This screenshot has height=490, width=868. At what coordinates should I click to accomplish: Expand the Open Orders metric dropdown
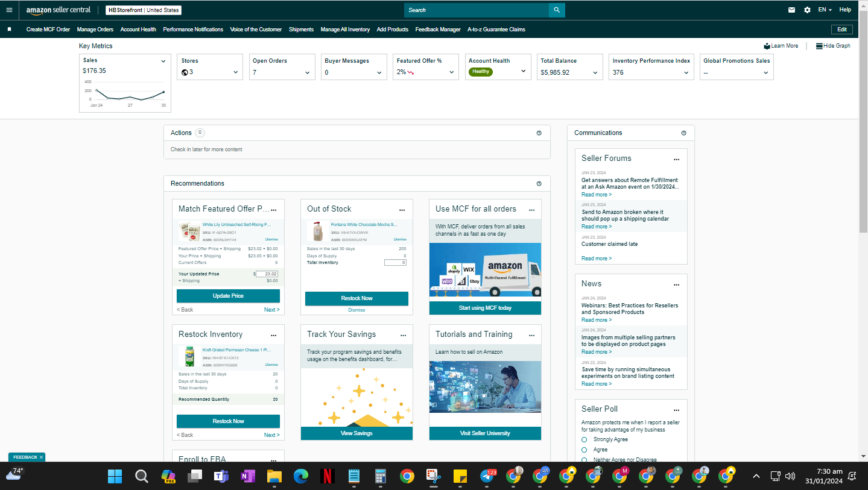308,73
